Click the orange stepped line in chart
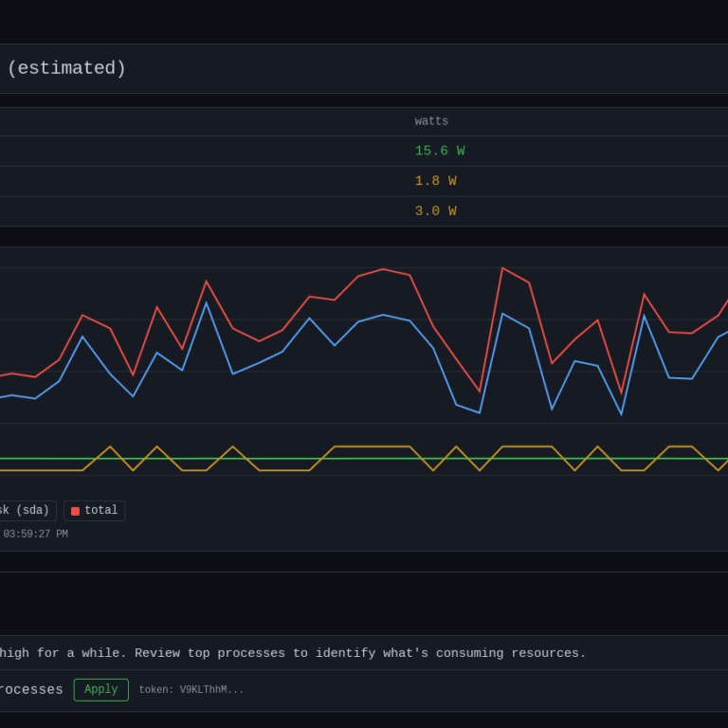The width and height of the screenshot is (728, 728). coord(372,446)
